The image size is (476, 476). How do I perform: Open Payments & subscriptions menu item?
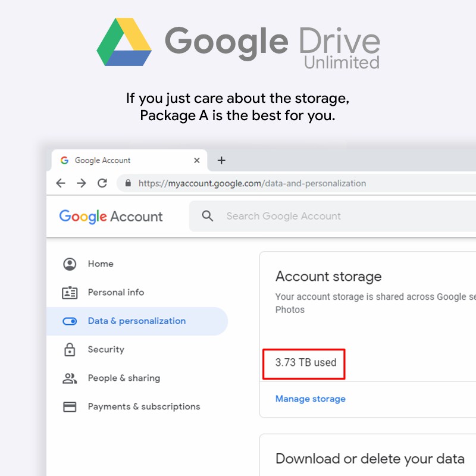pyautogui.click(x=144, y=407)
